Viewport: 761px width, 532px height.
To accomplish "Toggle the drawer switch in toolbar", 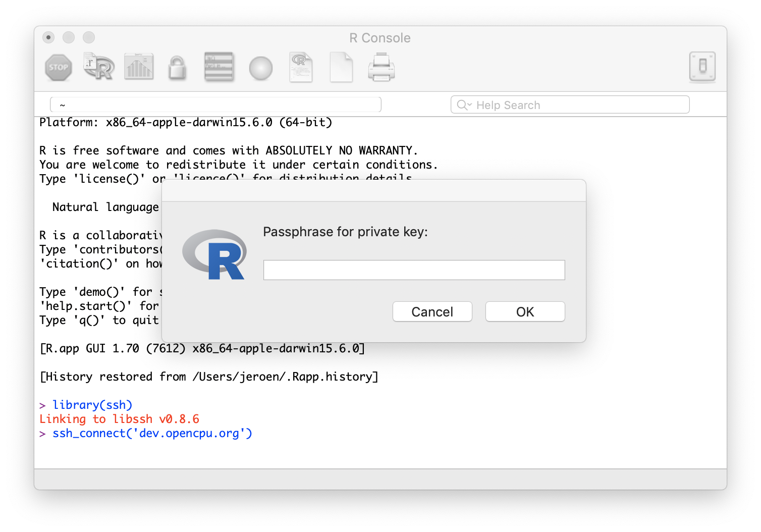I will (x=702, y=67).
